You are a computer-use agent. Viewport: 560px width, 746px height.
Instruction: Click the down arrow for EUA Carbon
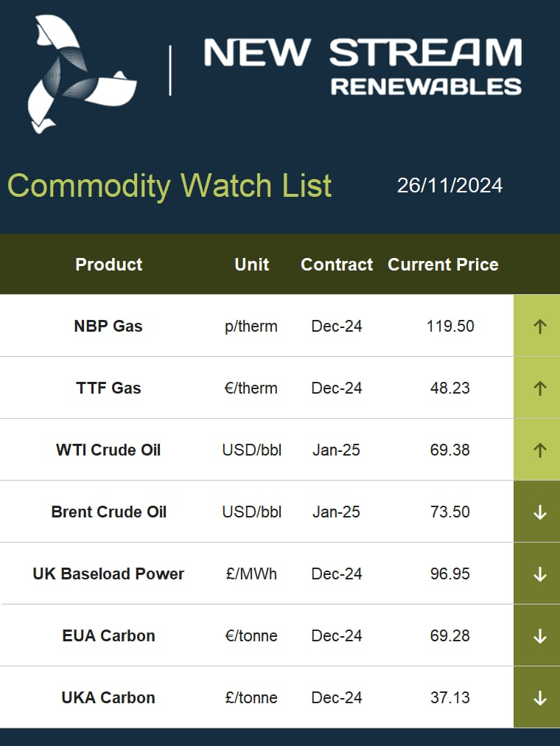click(x=539, y=635)
